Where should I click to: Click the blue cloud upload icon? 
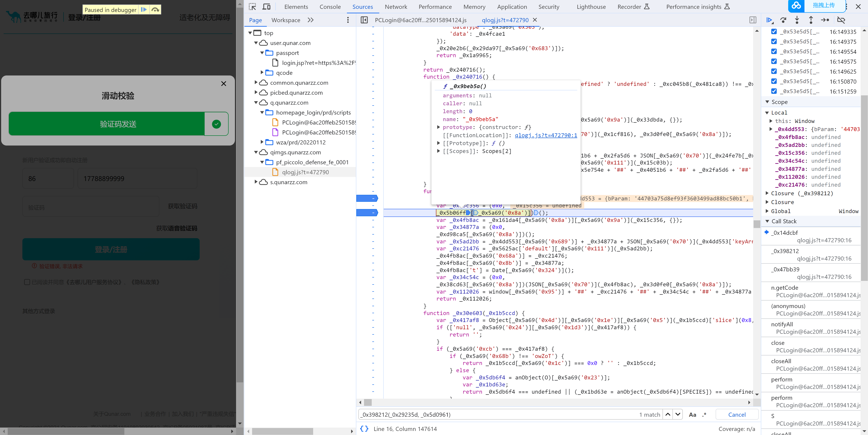click(796, 6)
